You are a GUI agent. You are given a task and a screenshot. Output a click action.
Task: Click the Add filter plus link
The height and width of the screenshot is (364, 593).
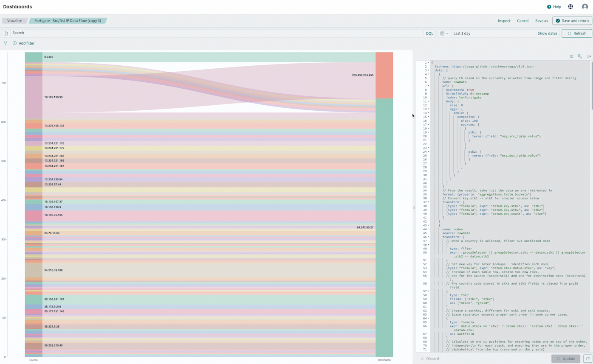[24, 43]
